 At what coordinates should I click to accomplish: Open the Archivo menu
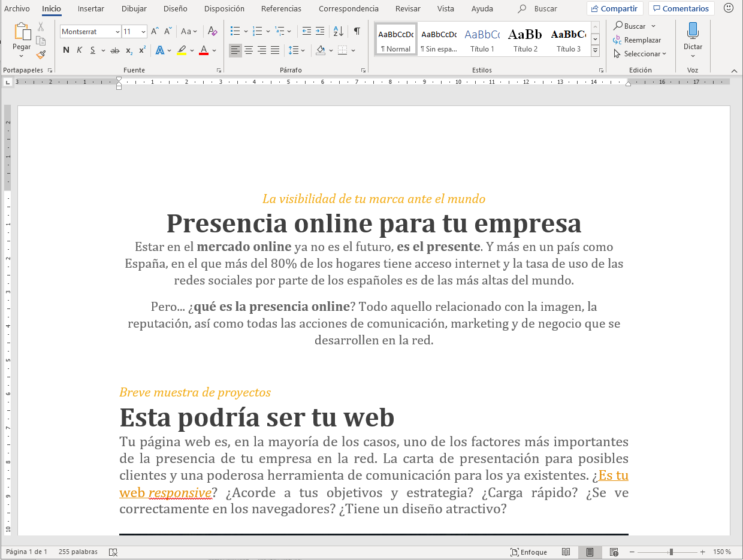click(17, 8)
